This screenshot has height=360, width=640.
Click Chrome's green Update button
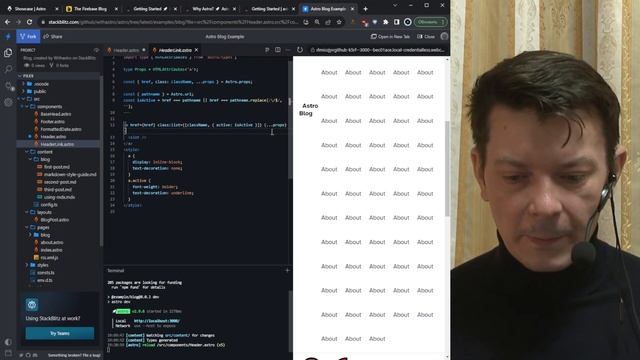(x=431, y=22)
